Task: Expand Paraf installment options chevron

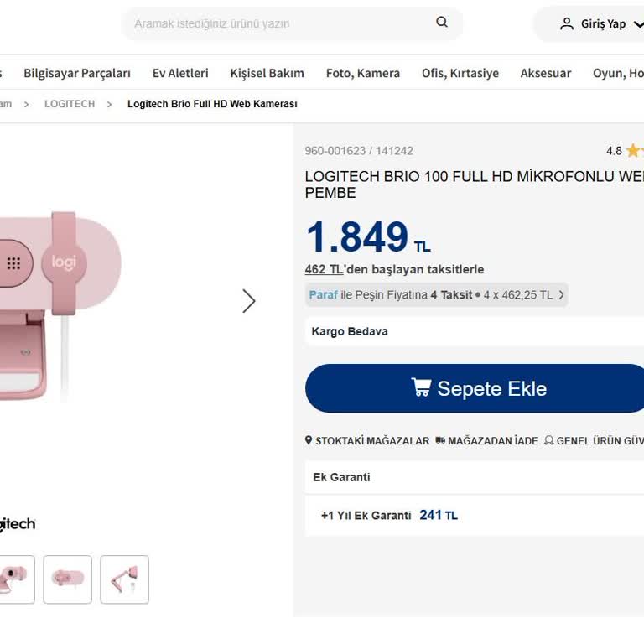Action: pos(561,294)
